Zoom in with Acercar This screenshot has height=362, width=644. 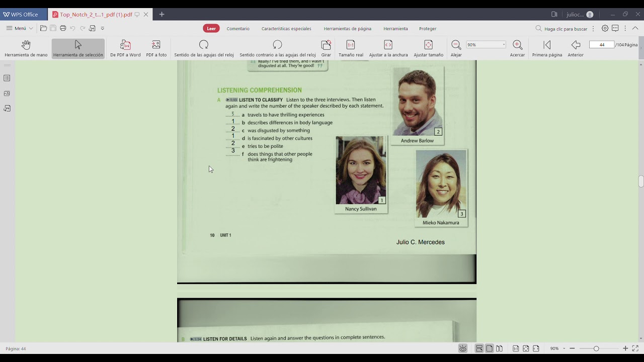click(517, 49)
